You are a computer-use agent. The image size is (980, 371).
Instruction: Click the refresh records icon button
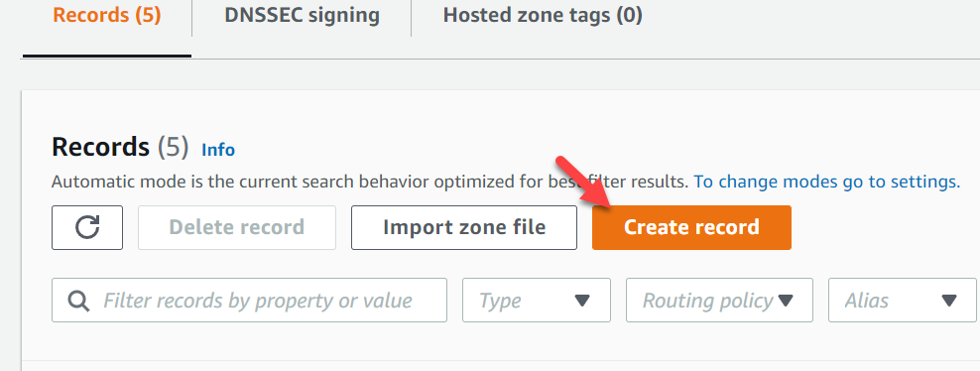point(87,227)
